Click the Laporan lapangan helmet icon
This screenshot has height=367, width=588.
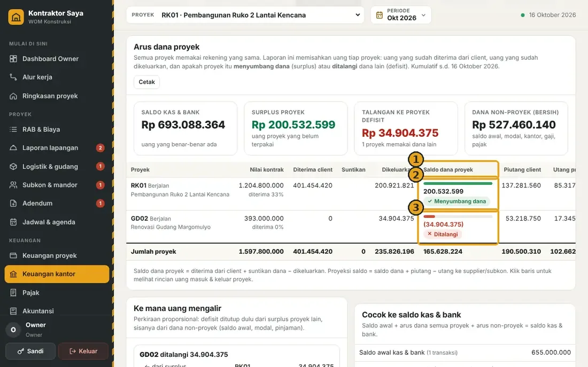tap(13, 147)
